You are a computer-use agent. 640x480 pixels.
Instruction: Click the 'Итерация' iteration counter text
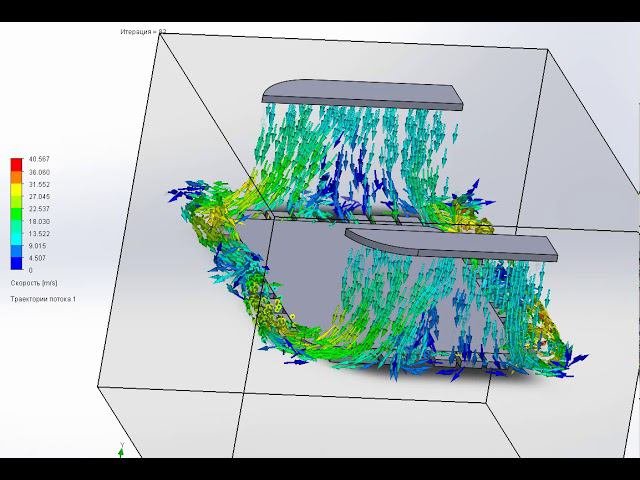pyautogui.click(x=143, y=31)
